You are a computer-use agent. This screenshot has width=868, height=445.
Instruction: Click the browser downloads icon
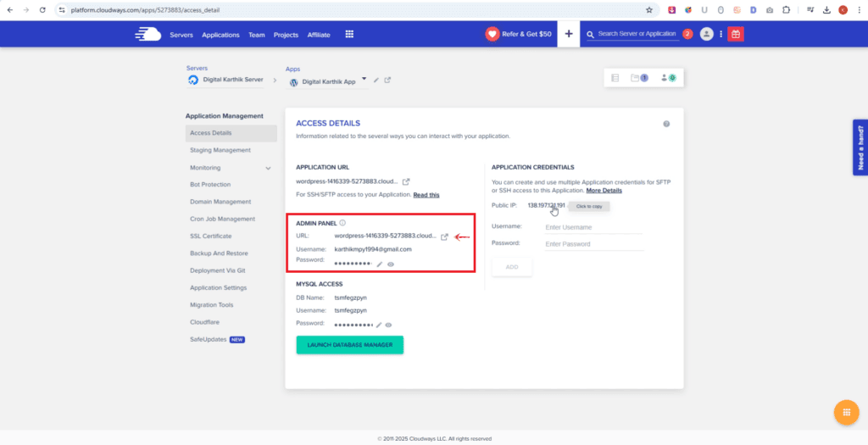click(826, 10)
